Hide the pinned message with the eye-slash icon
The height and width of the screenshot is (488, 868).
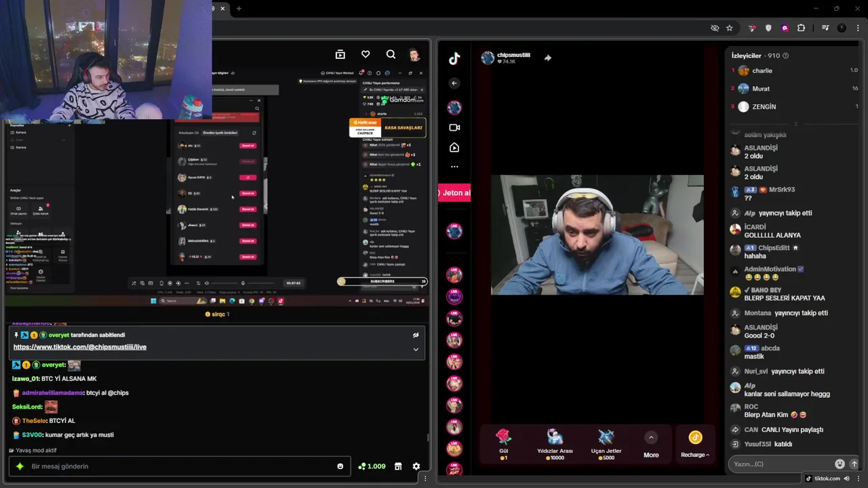[x=416, y=335]
